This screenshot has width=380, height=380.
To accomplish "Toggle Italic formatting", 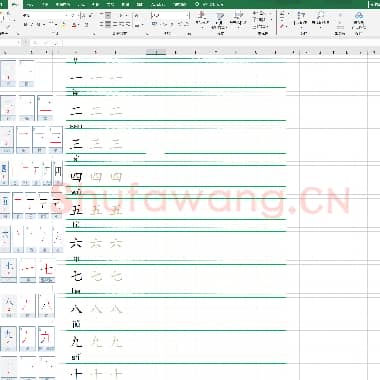I will point(32,25).
